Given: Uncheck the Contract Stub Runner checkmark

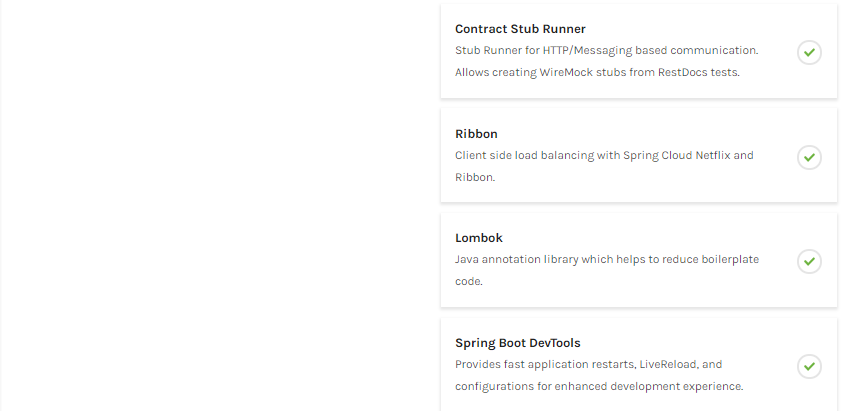Looking at the screenshot, I should 809,52.
